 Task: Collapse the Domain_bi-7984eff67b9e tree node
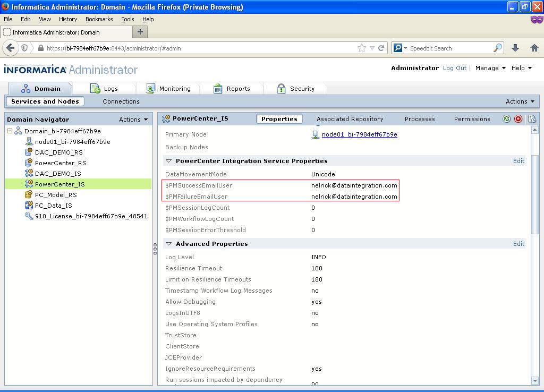click(10, 131)
